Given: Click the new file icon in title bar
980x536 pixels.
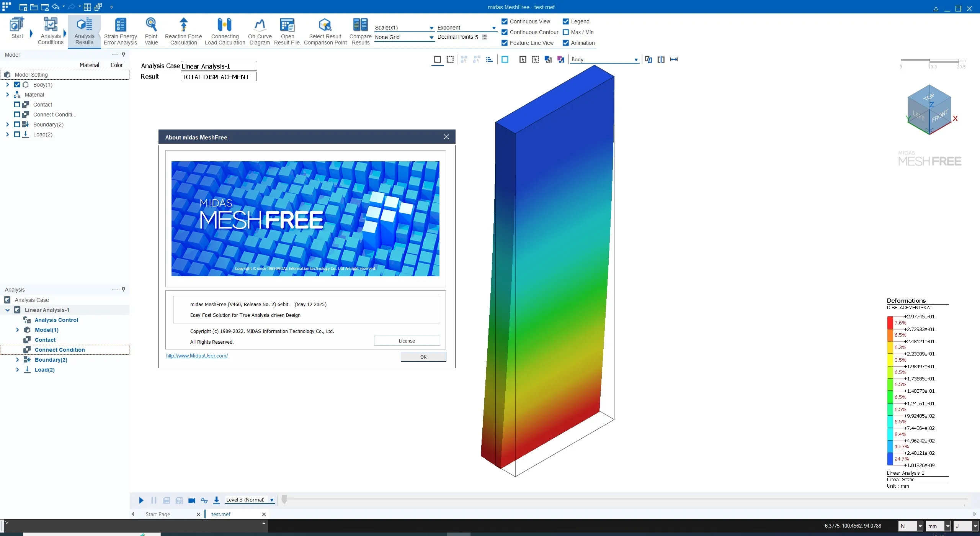Looking at the screenshot, I should click(x=23, y=7).
